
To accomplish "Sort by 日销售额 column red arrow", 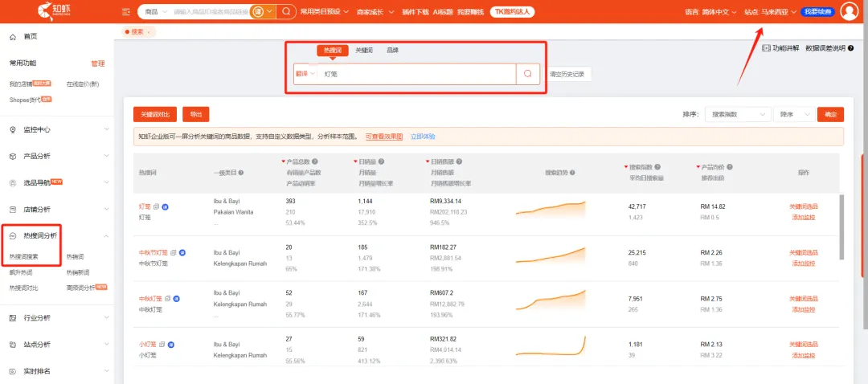I will (x=428, y=161).
